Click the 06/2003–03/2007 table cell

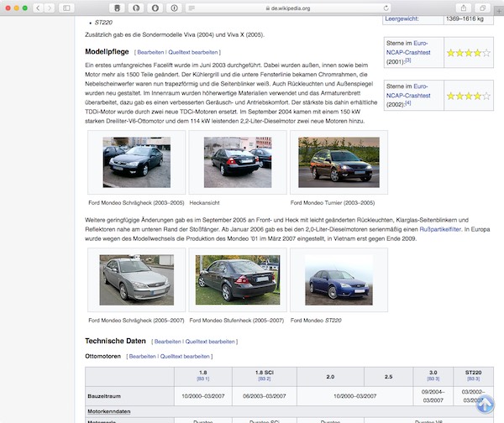click(x=265, y=396)
